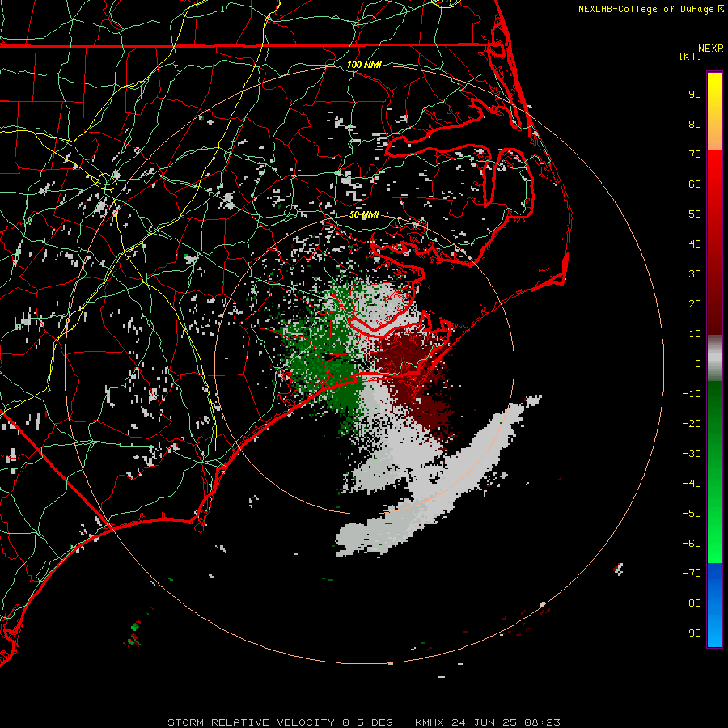The image size is (728, 728).
Task: Pick the gray zero-velocity segment of the color bar
Action: (714, 358)
